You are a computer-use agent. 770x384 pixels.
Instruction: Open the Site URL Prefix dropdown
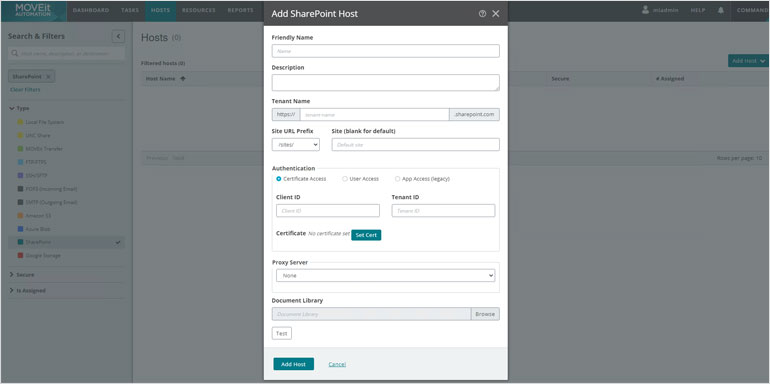click(296, 144)
